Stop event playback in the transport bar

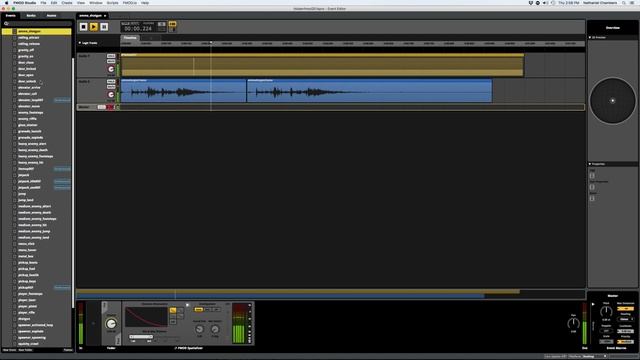(x=83, y=27)
